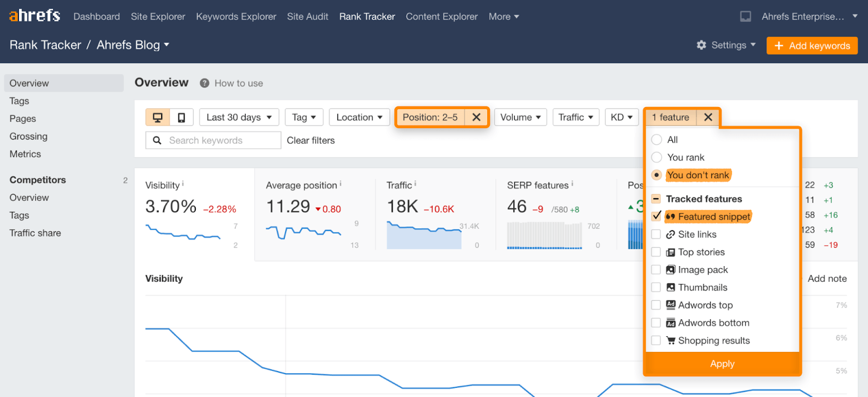Focus the Search keywords input field
This screenshot has width=868, height=397.
(x=220, y=140)
